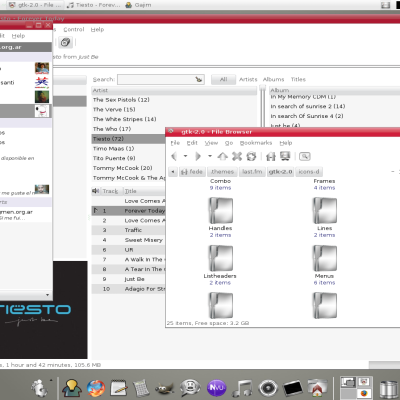Open the forward history dropdown arrow
Image resolution: width=400 pixels, height=400 pixels.
pyautogui.click(x=210, y=156)
